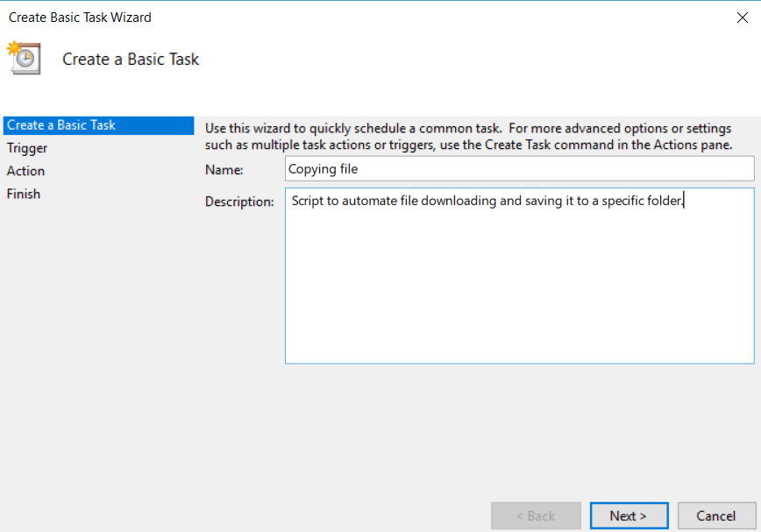Click the Create a Basic Task heading
This screenshot has width=761, height=532.
130,59
